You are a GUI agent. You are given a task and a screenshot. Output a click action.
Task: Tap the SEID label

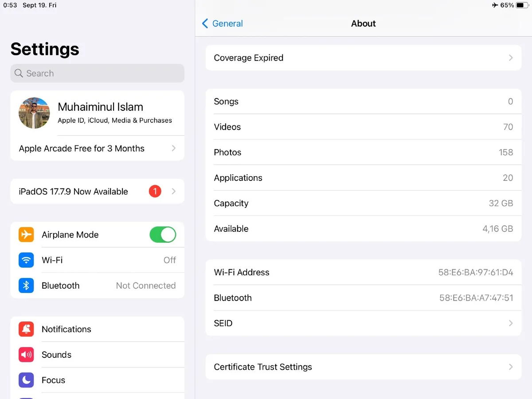coord(223,323)
